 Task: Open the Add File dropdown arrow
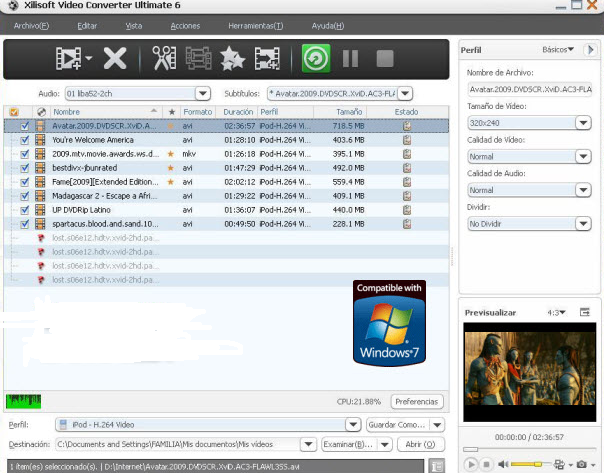[x=89, y=58]
